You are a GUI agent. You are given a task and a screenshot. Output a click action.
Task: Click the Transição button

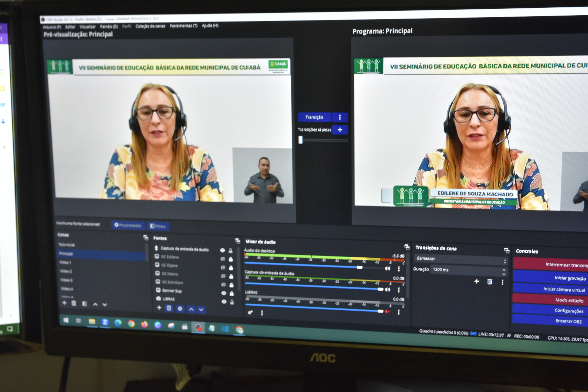[x=314, y=117]
